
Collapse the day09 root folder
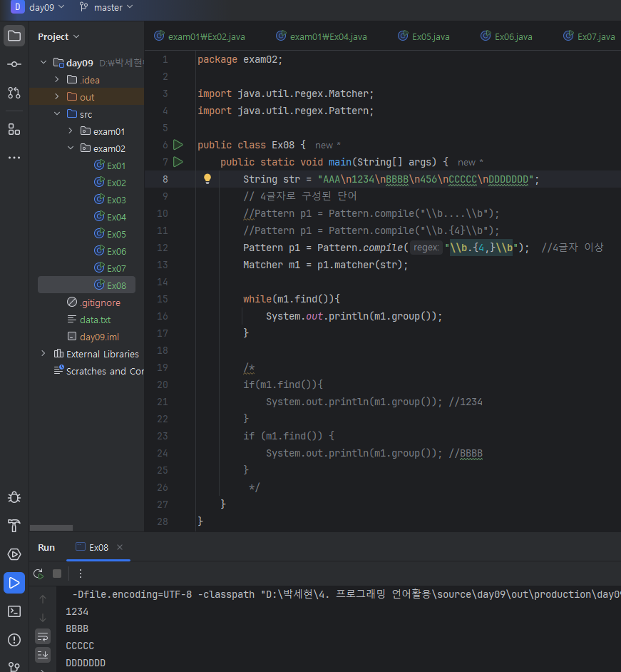click(43, 63)
